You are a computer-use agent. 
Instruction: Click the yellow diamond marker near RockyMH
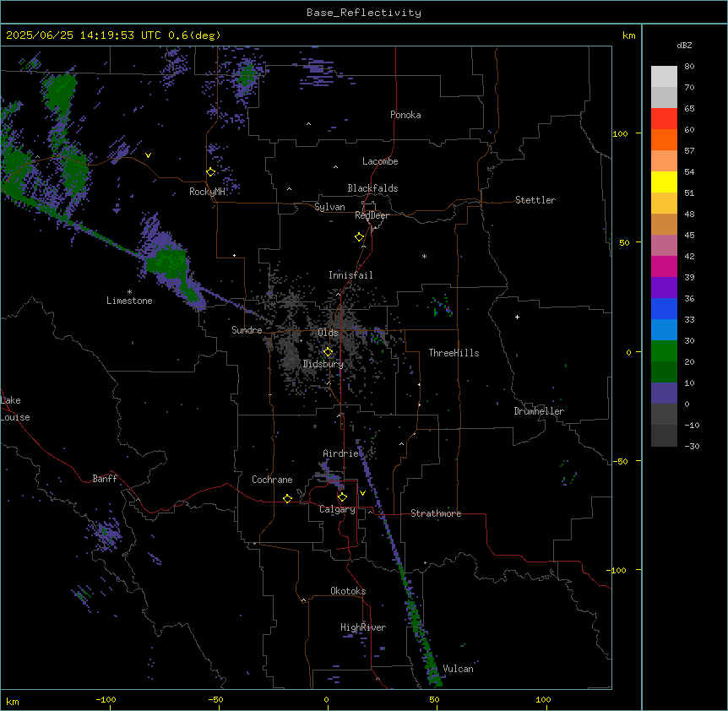211,172
